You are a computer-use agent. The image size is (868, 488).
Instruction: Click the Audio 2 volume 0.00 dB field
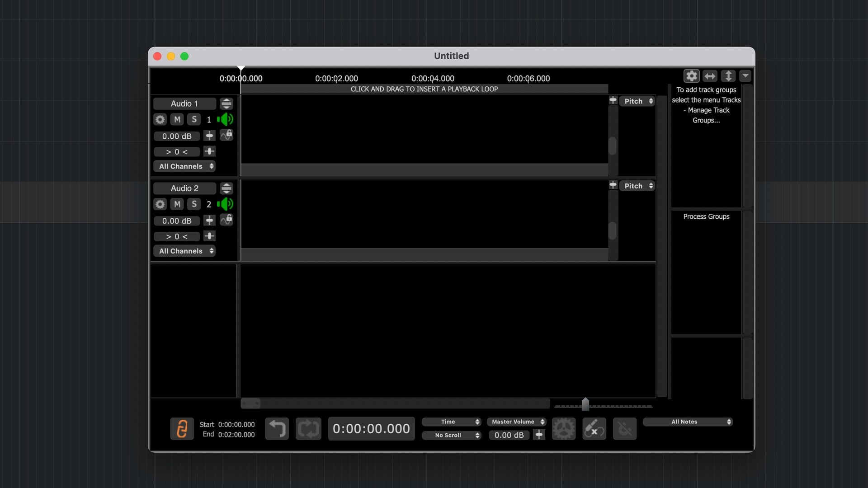point(177,221)
